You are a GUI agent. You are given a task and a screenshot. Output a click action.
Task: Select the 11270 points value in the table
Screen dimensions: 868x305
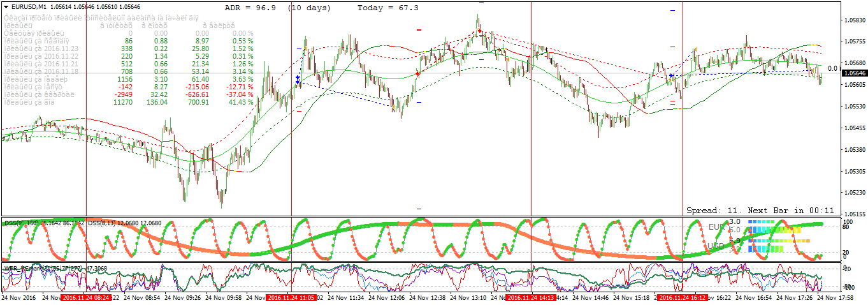click(122, 102)
